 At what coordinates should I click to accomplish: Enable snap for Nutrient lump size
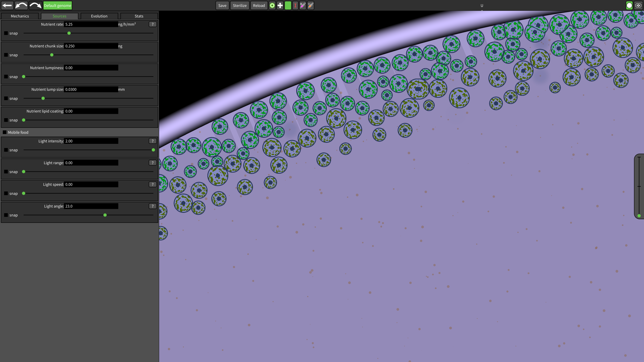pyautogui.click(x=6, y=98)
